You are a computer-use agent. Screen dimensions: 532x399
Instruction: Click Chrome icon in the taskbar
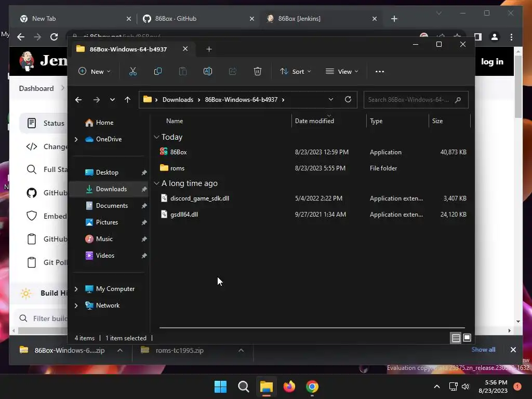[x=312, y=387]
